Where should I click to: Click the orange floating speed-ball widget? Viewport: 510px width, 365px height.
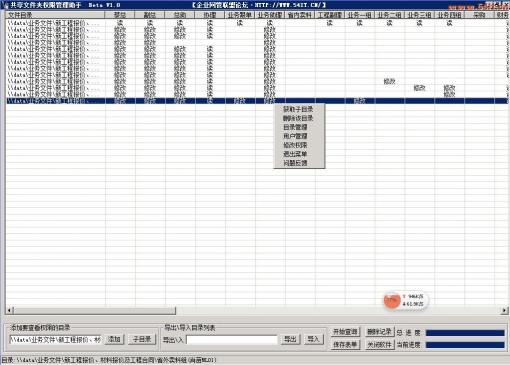pos(392,300)
